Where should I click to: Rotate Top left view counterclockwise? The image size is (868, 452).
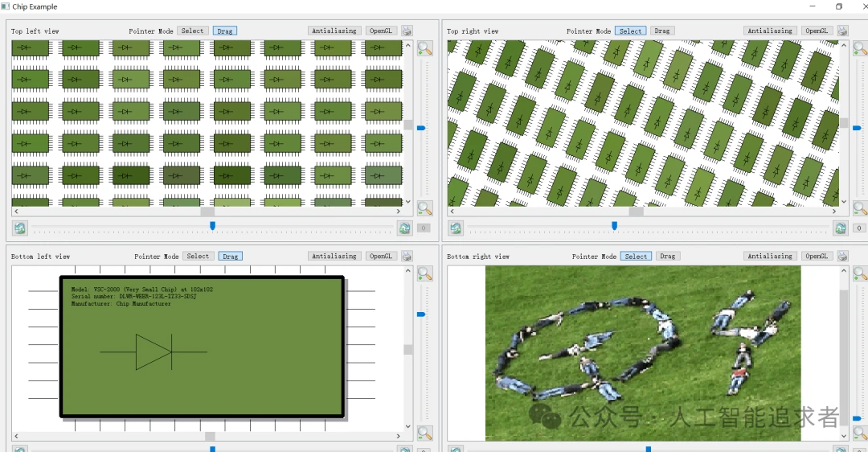20,228
